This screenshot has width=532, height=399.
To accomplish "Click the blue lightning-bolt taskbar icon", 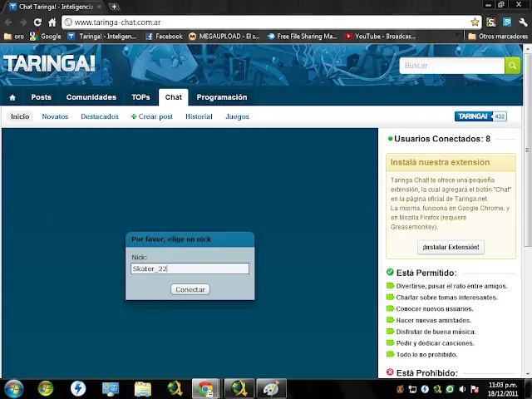I will pyautogui.click(x=78, y=389).
